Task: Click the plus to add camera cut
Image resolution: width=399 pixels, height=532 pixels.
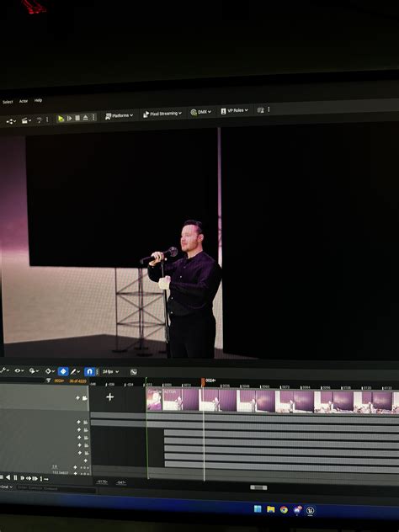Action: (109, 397)
